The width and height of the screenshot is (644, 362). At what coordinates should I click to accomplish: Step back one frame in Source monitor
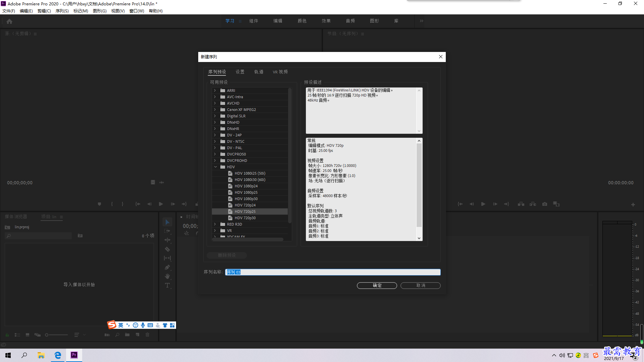point(149,204)
